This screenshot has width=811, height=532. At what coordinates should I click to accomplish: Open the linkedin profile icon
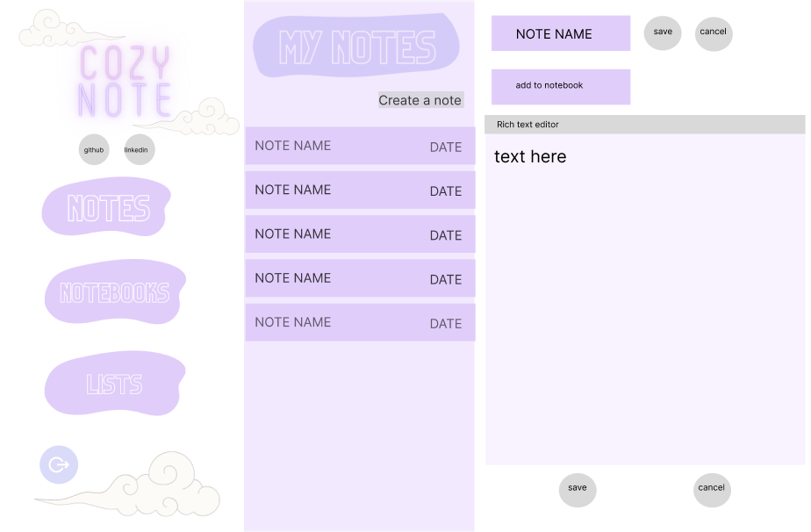[138, 150]
